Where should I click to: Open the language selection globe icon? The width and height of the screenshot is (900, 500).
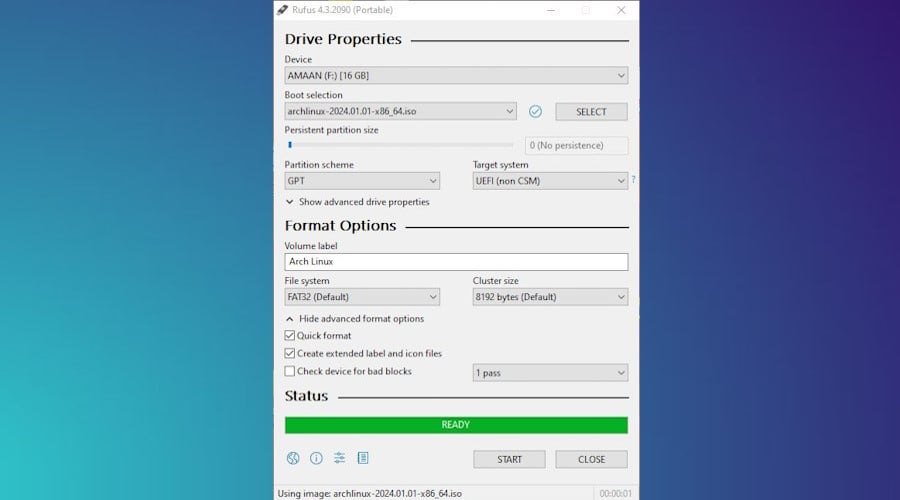point(293,458)
